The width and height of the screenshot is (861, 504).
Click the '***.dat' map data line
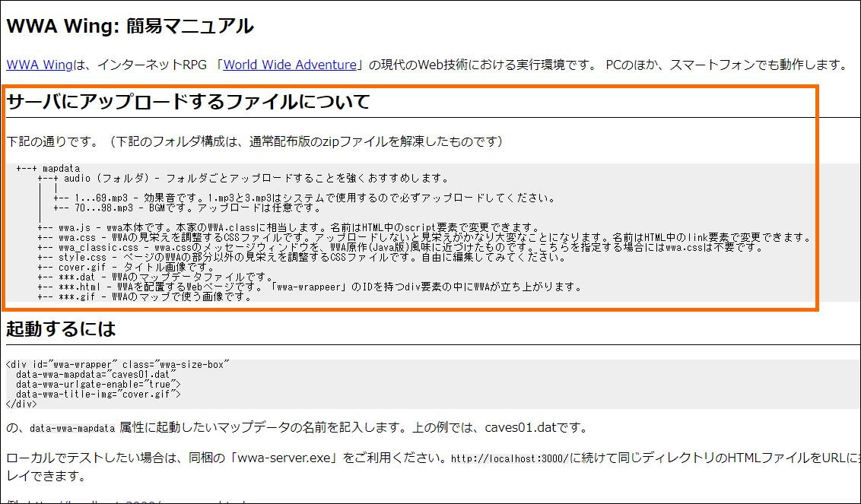[155, 277]
